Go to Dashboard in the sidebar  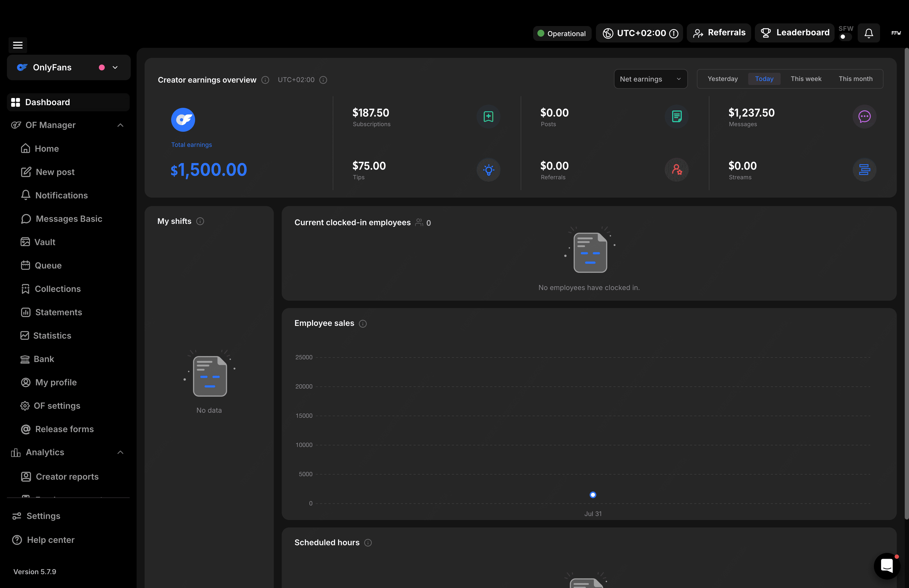(x=68, y=102)
